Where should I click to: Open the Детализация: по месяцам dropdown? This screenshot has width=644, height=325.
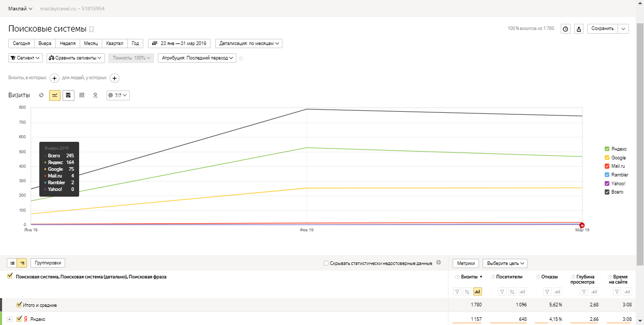click(249, 43)
